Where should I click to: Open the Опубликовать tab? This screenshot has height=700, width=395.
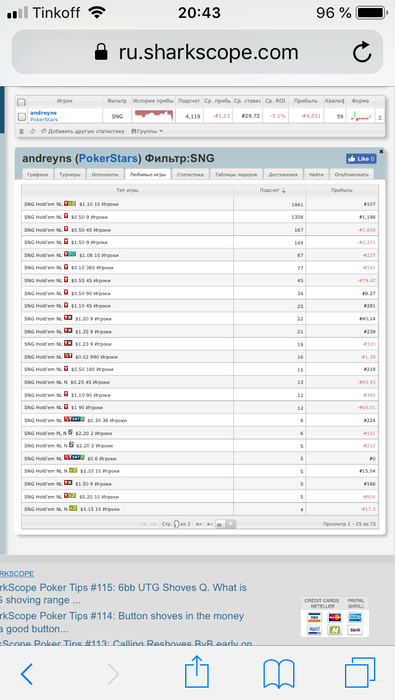coord(352,175)
